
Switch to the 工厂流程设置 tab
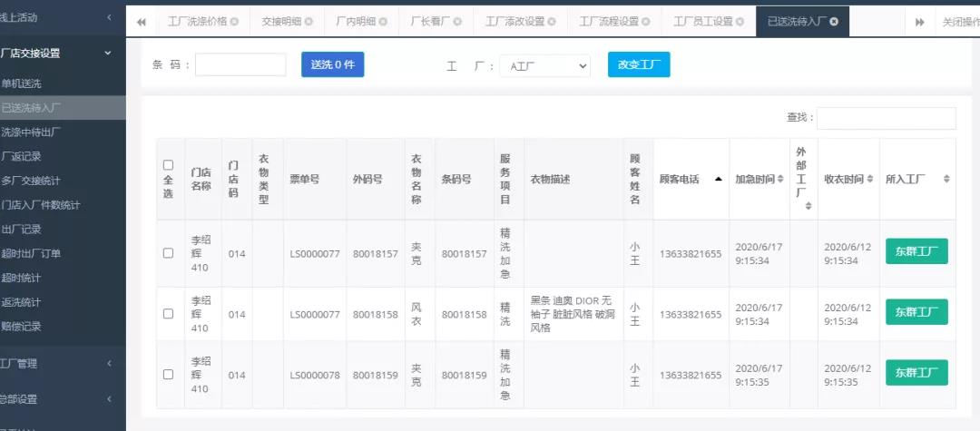(x=608, y=21)
